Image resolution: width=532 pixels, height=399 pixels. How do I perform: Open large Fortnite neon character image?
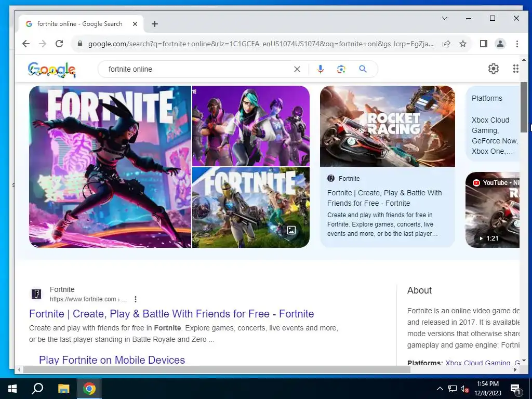[110, 167]
